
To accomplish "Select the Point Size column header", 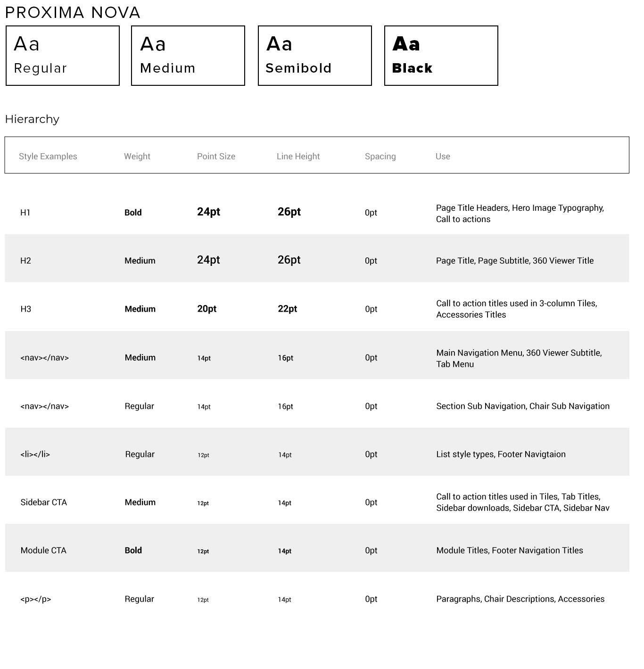I will tap(216, 157).
